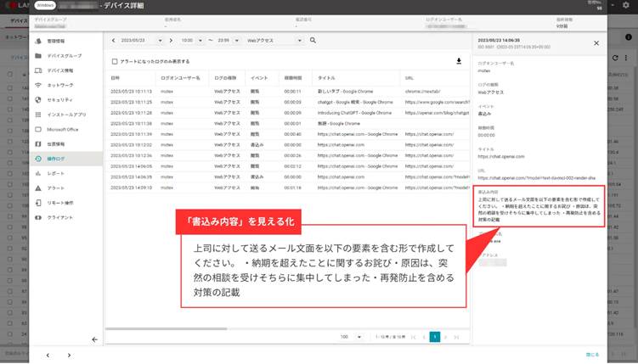Screen dimensions: 638x364
Task: Select the log row dated 14:06:35
Action: point(287,176)
